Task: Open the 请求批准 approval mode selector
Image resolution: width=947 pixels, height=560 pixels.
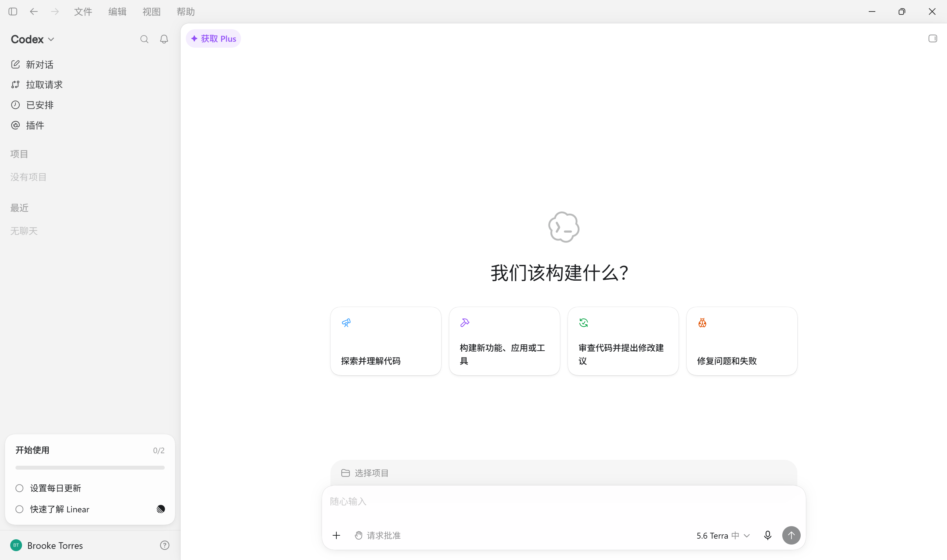Action: pos(378,535)
